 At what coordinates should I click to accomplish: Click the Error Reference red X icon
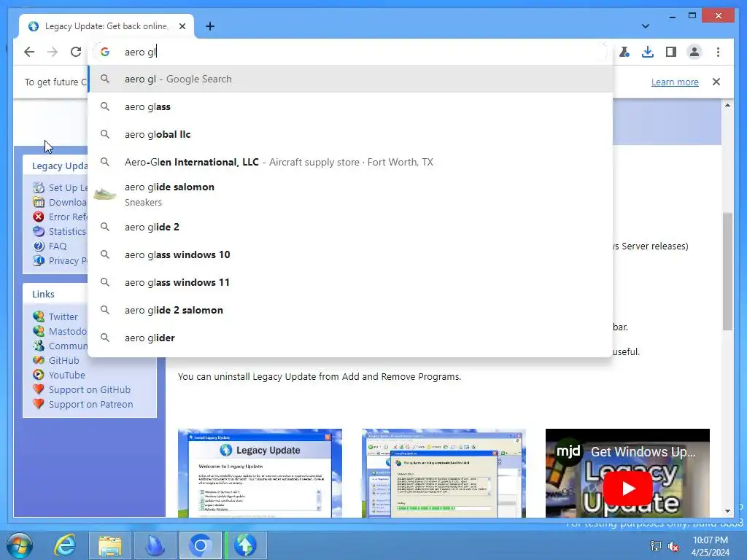[39, 217]
